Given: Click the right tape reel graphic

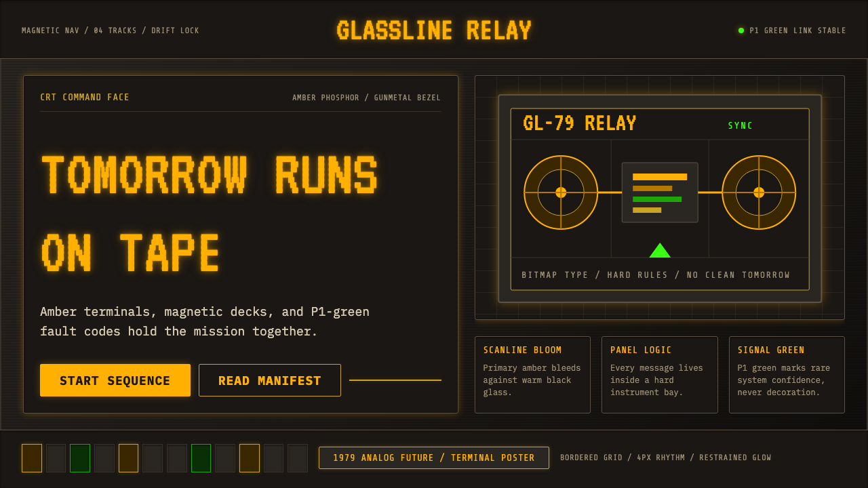Looking at the screenshot, I should point(759,192).
